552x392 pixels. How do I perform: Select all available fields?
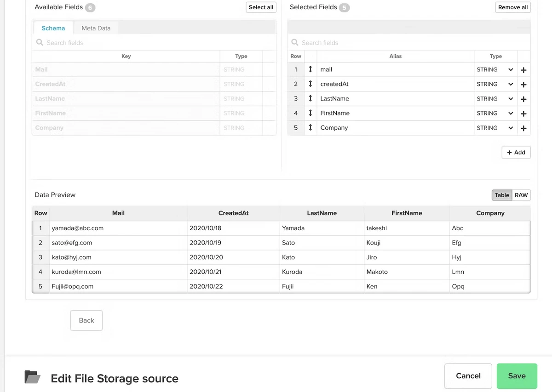click(261, 7)
